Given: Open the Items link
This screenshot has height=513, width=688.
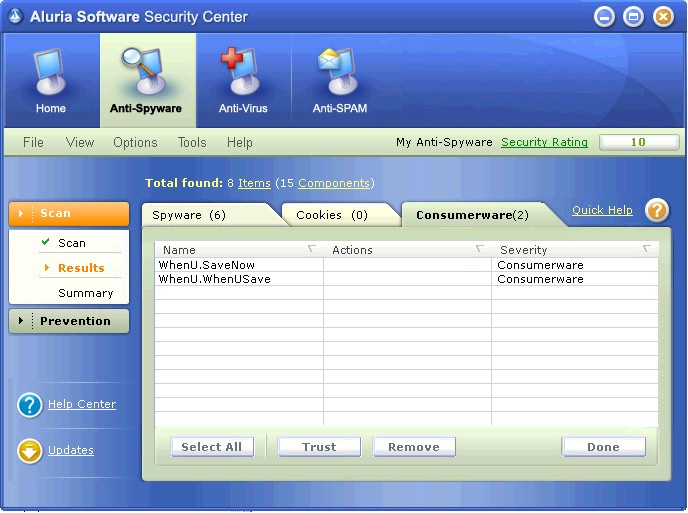Looking at the screenshot, I should click(254, 183).
